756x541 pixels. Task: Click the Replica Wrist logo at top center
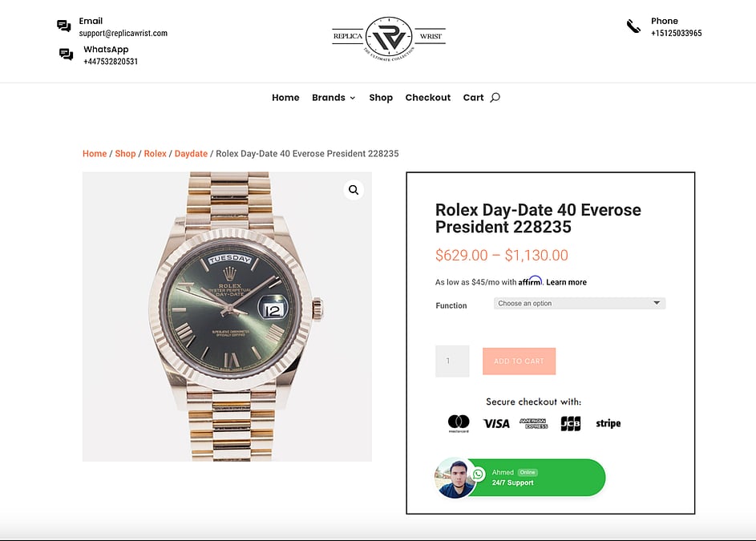388,37
